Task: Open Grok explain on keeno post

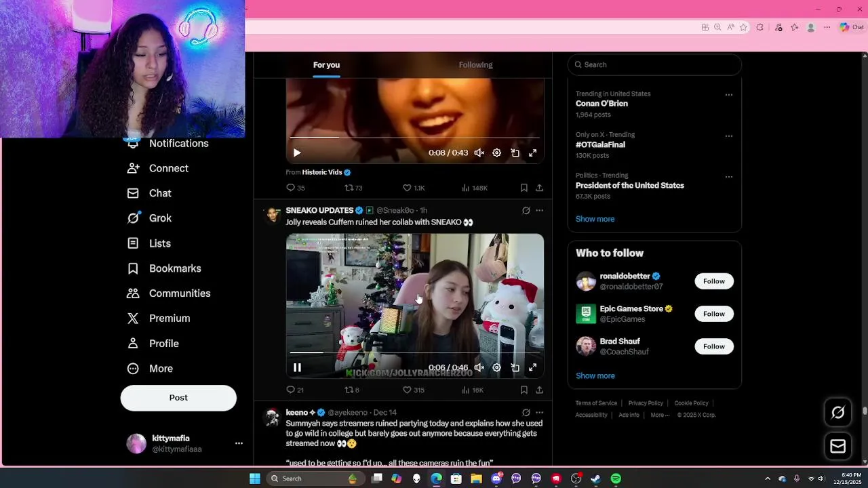Action: (x=526, y=412)
